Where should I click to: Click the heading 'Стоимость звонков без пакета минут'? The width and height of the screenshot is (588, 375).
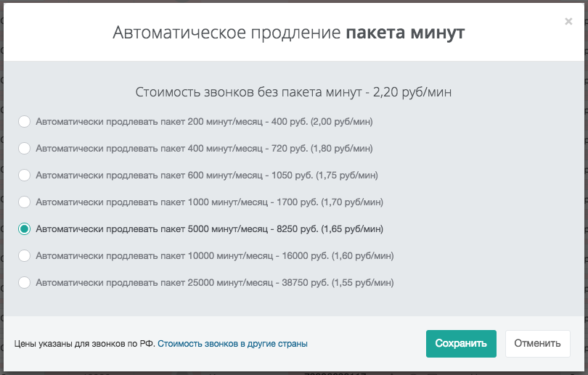click(248, 92)
